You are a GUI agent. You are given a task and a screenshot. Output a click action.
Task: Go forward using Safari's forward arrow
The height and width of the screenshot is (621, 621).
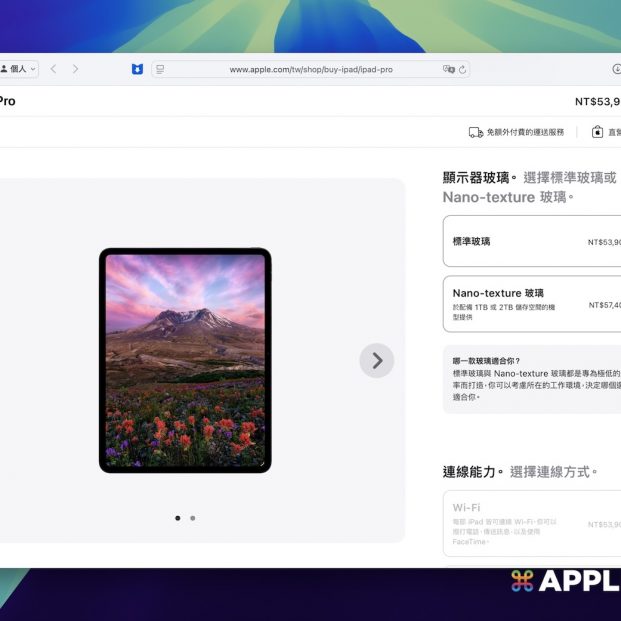(75, 69)
